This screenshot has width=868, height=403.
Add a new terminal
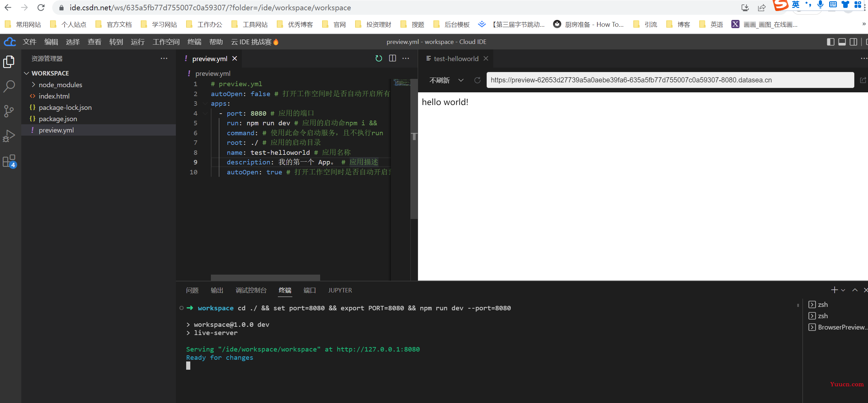834,290
